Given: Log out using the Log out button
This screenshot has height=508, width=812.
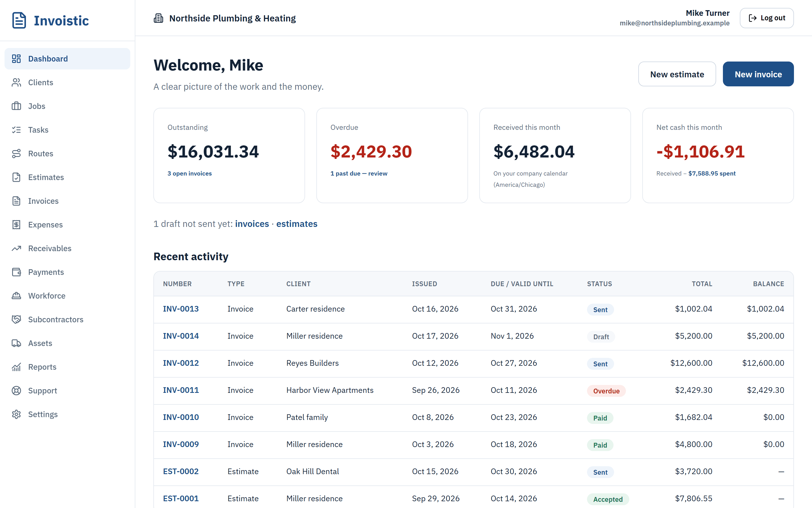Looking at the screenshot, I should pos(766,18).
